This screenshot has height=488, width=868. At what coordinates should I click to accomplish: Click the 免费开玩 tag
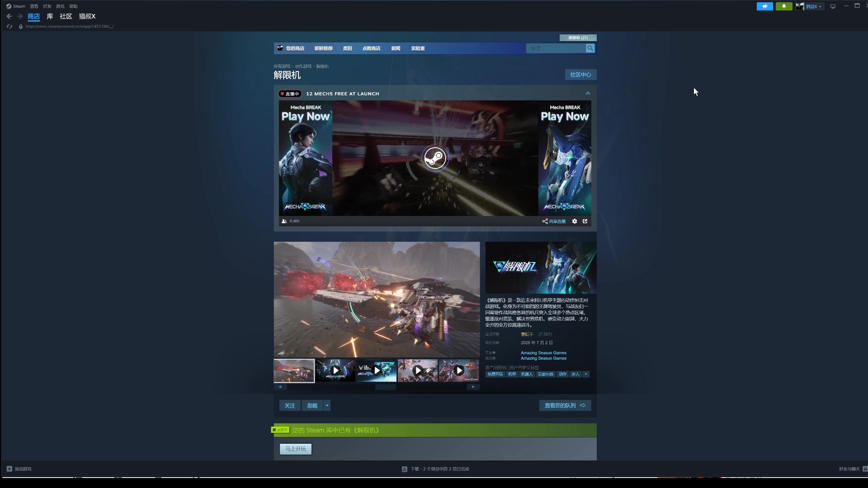click(x=495, y=374)
